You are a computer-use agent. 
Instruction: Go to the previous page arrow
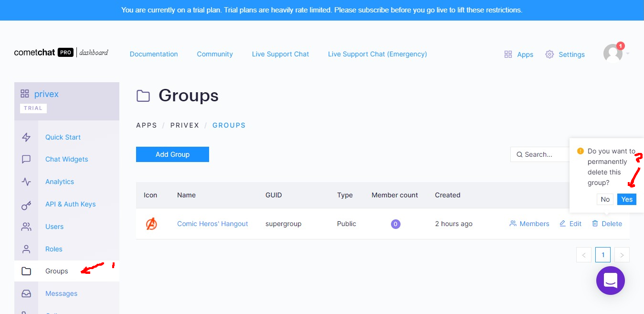pyautogui.click(x=584, y=255)
